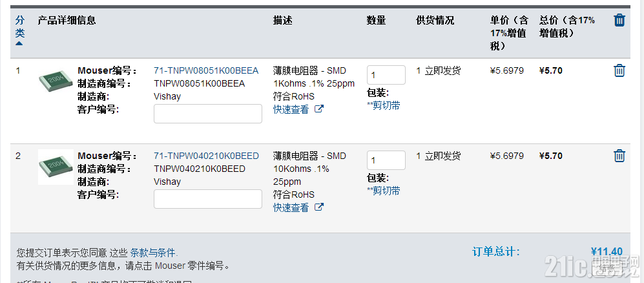
Task: Delete all items with header trash icon
Action: pyautogui.click(x=619, y=20)
